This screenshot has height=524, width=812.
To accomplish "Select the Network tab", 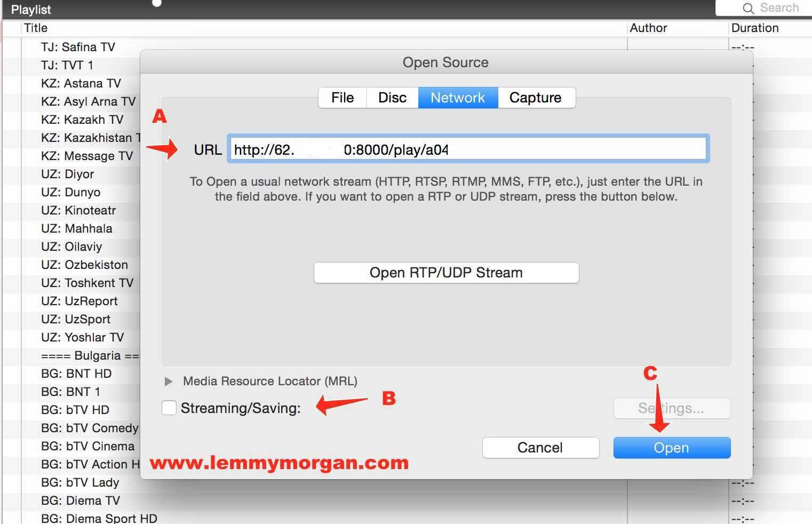I will tap(458, 98).
